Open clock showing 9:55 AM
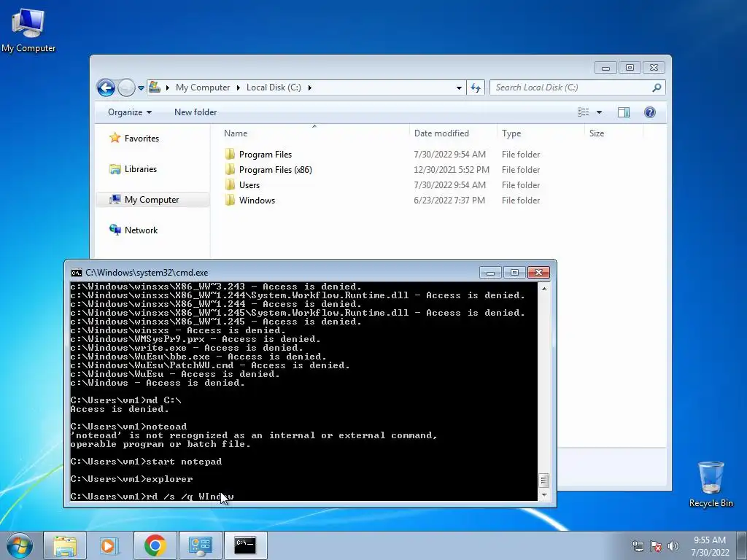 [x=710, y=546]
